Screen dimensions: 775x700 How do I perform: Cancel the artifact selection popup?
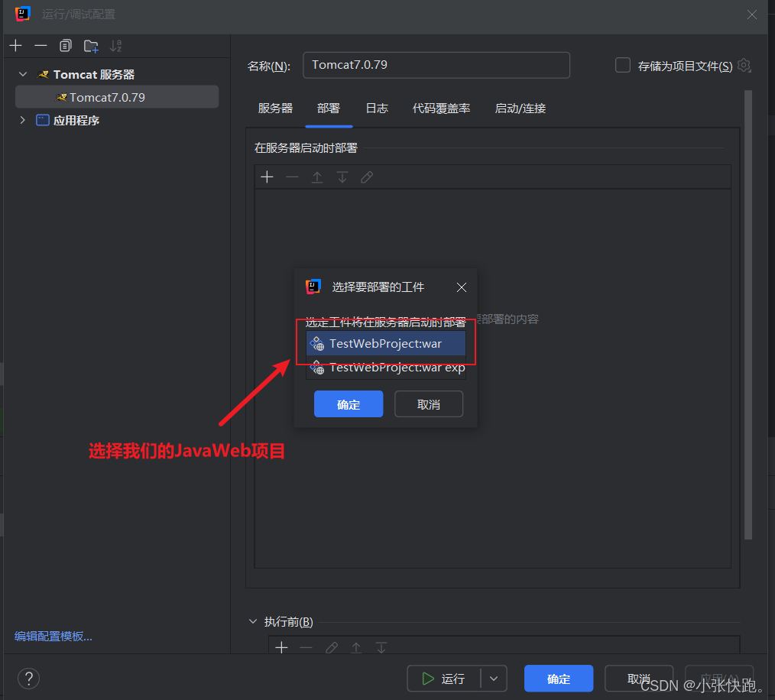click(429, 404)
